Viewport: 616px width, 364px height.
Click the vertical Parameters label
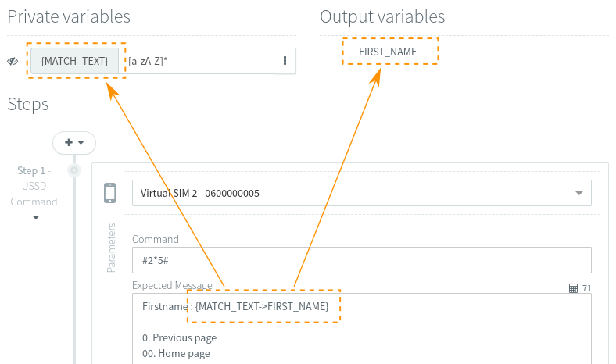coord(111,248)
